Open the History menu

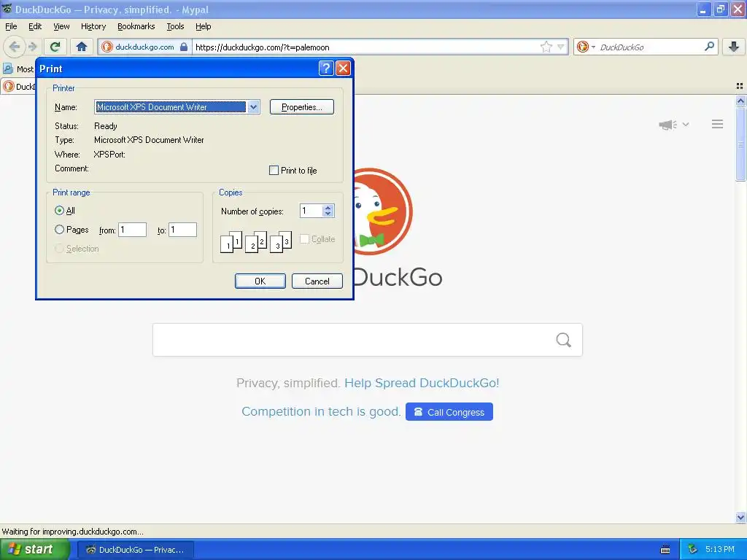coord(93,26)
